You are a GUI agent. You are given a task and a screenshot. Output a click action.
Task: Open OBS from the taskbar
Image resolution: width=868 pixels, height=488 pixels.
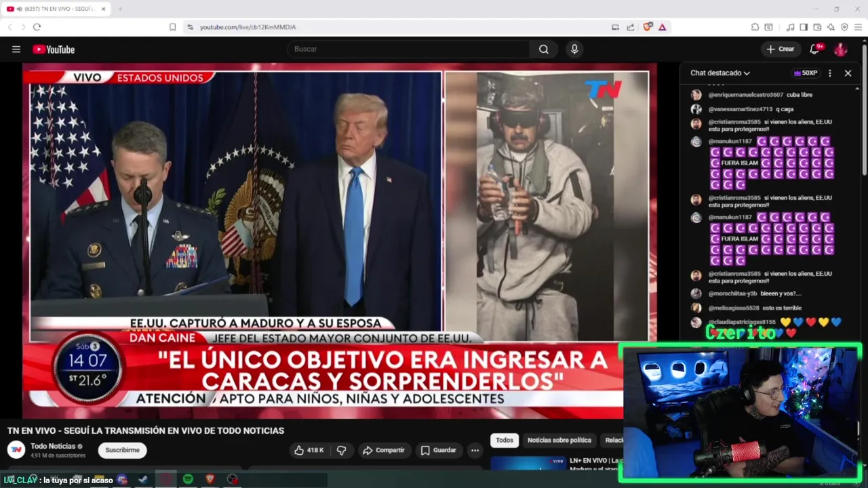coord(233,479)
